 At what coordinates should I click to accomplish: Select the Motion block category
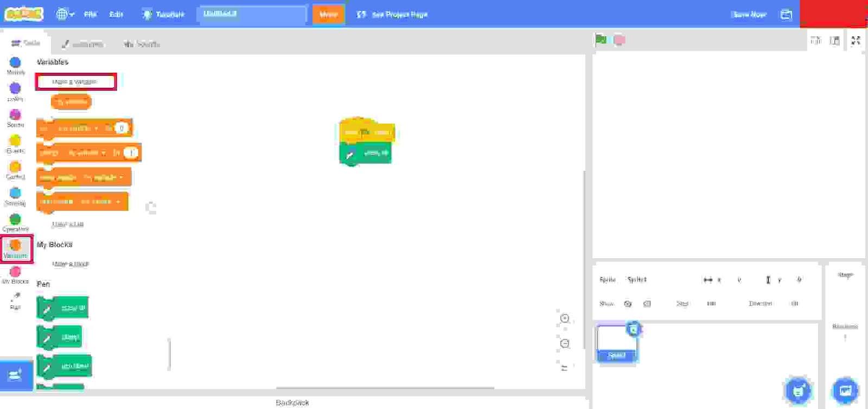(15, 66)
